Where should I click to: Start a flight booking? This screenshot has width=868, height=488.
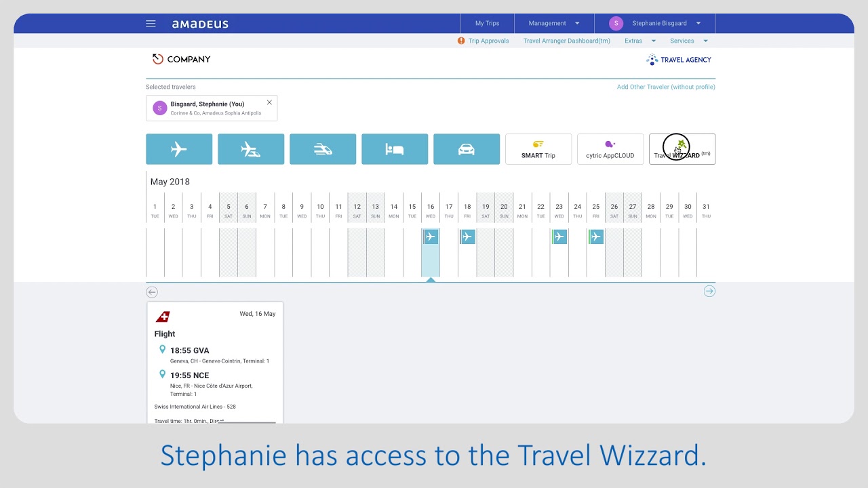[x=179, y=149]
